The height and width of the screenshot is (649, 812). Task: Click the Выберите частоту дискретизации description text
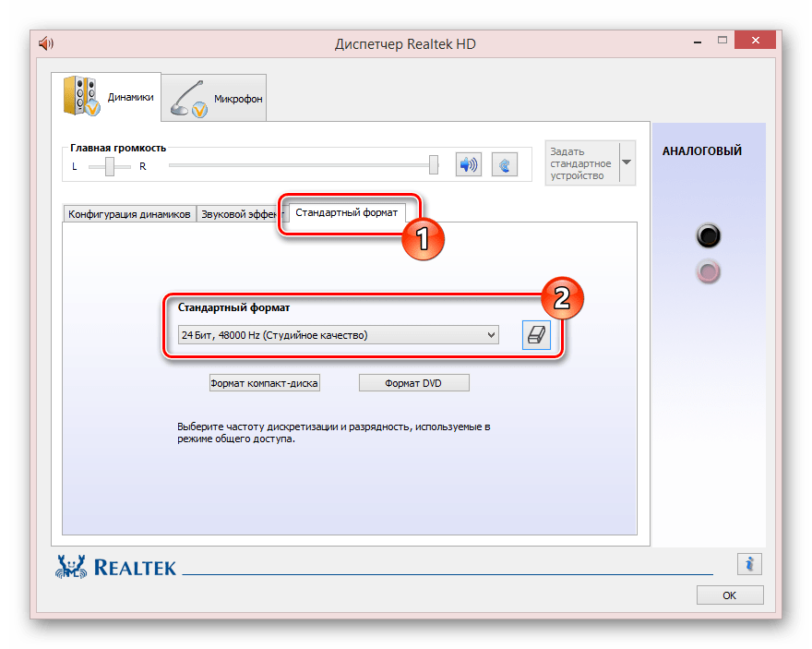[333, 432]
